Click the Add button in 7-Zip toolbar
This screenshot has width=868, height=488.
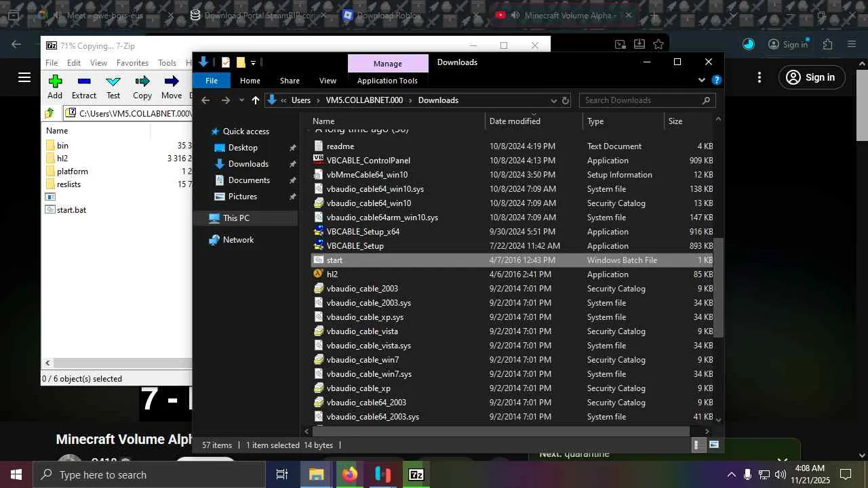click(55, 87)
